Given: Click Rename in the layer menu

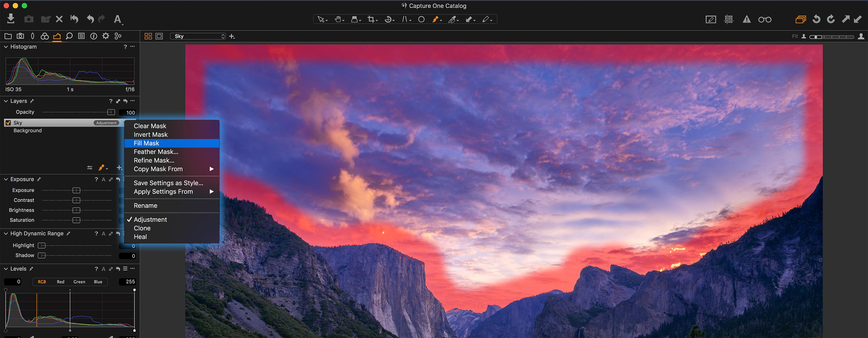Looking at the screenshot, I should point(145,206).
